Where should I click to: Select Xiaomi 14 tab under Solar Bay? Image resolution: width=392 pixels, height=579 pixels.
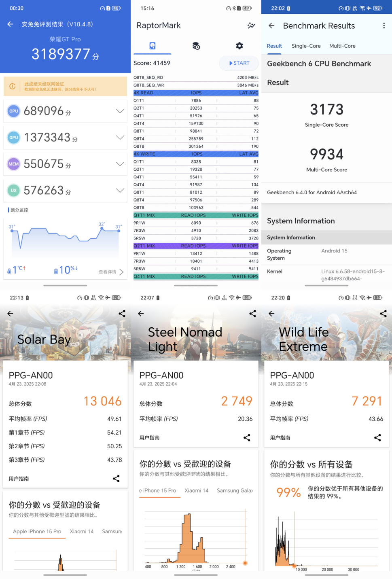coord(82,532)
